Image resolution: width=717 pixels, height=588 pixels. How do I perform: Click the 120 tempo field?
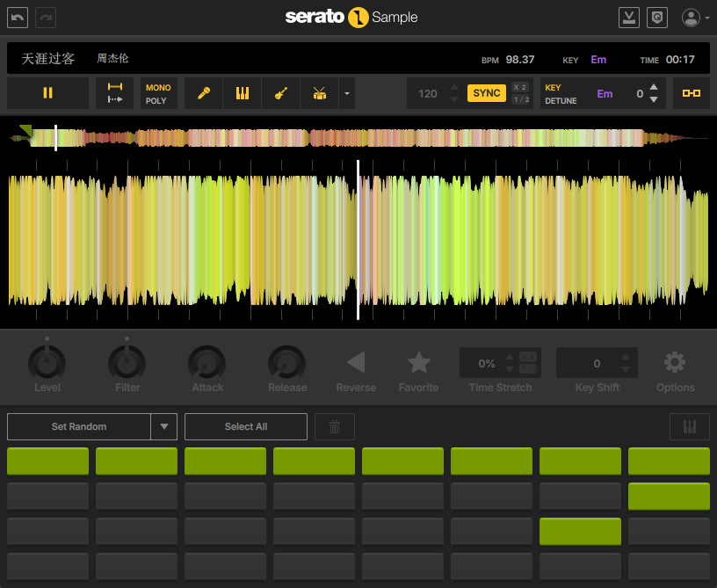[428, 94]
